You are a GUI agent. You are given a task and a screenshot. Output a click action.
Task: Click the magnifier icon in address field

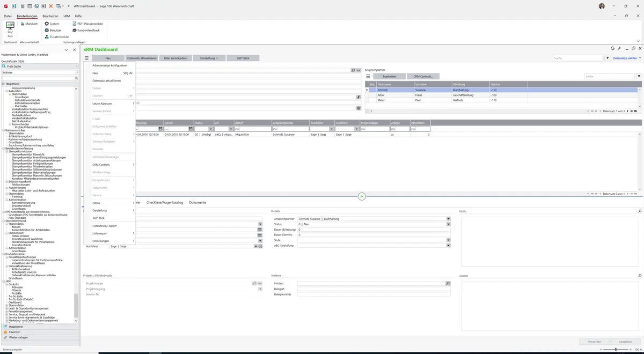[x=353, y=70]
